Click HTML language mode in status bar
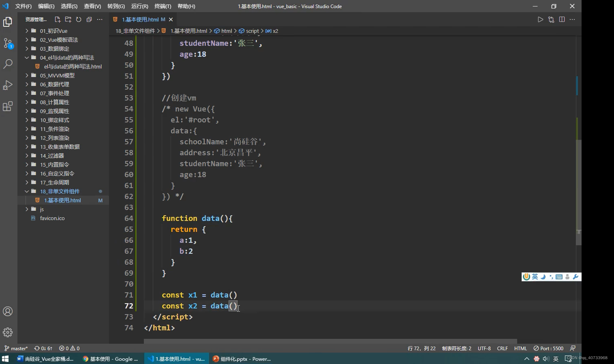 point(521,348)
